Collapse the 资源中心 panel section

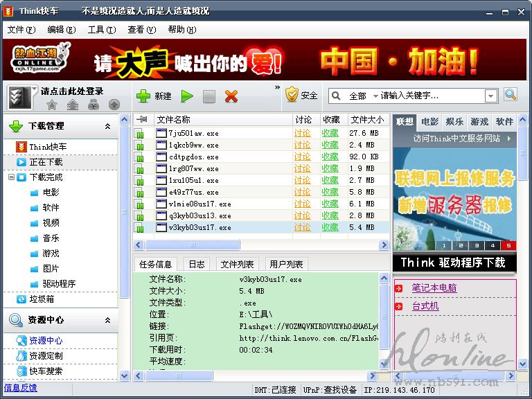(107, 320)
